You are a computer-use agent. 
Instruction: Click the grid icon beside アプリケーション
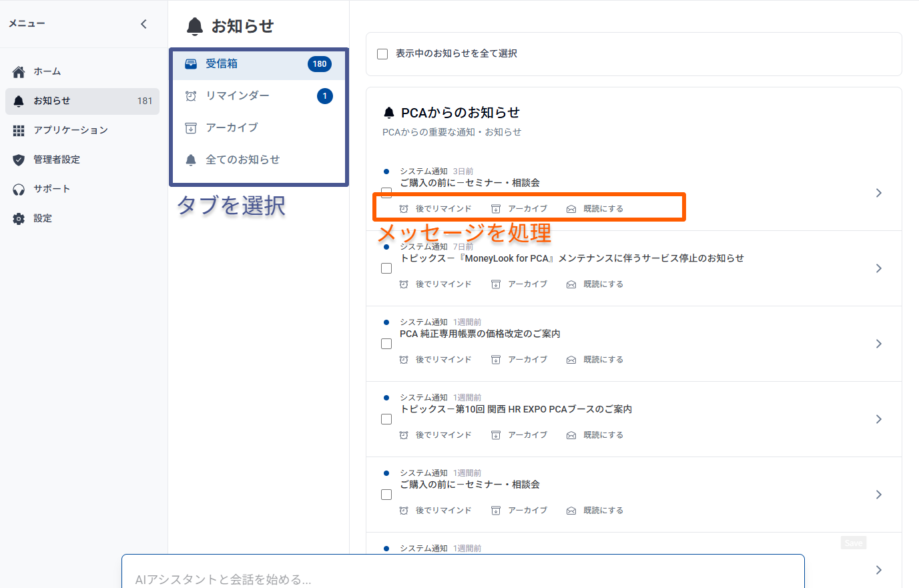pos(19,130)
